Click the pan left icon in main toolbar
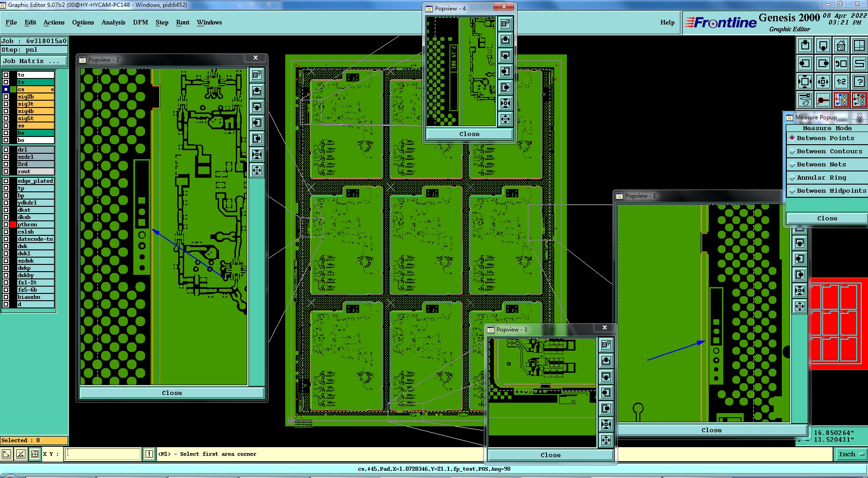This screenshot has height=478, width=868. 805,63
